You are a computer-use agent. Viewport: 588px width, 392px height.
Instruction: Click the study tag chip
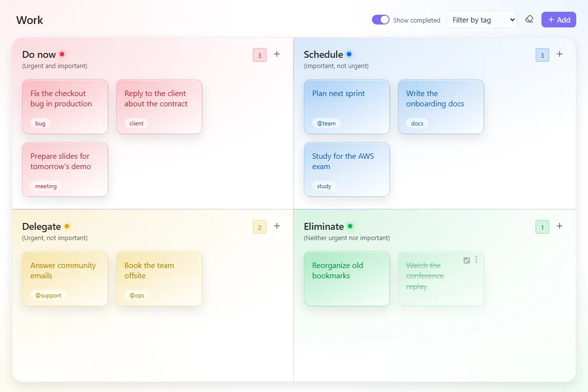point(324,186)
